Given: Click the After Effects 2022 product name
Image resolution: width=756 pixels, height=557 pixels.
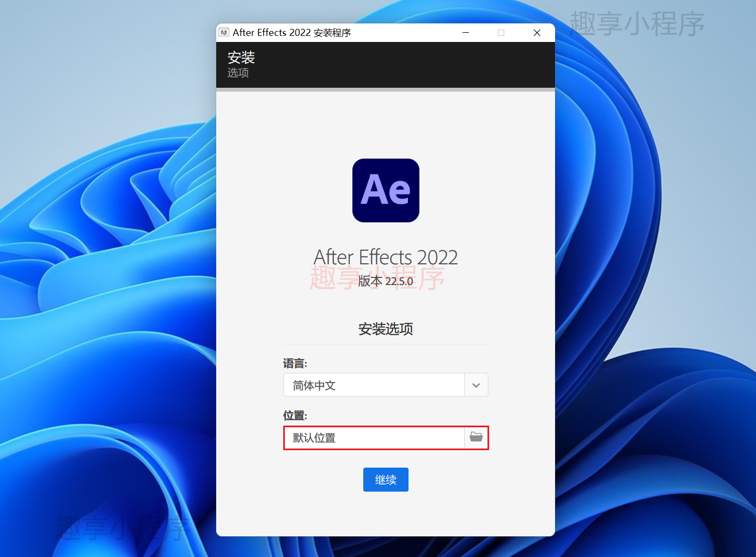Looking at the screenshot, I should pos(386,257).
